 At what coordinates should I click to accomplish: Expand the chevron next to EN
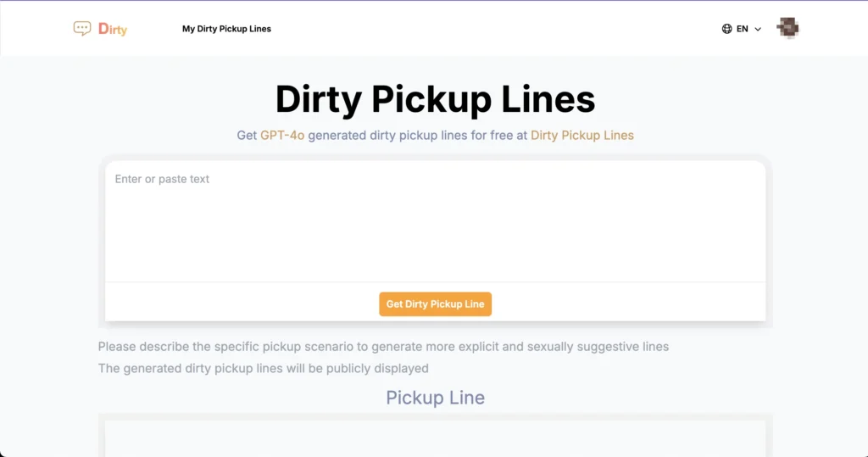point(758,29)
